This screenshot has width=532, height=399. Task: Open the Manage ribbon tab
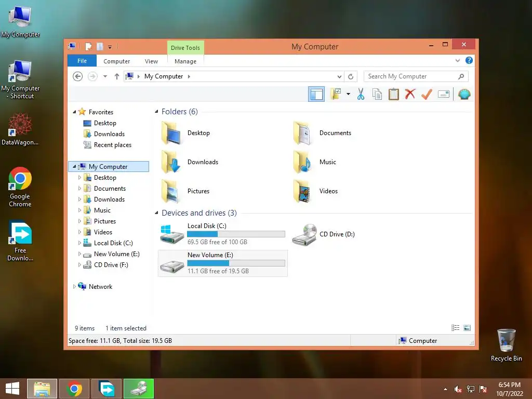pyautogui.click(x=185, y=61)
